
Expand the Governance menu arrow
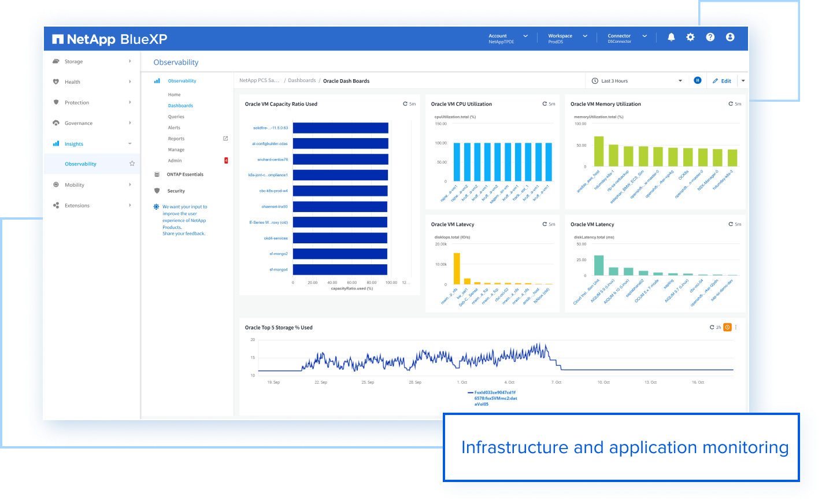130,123
